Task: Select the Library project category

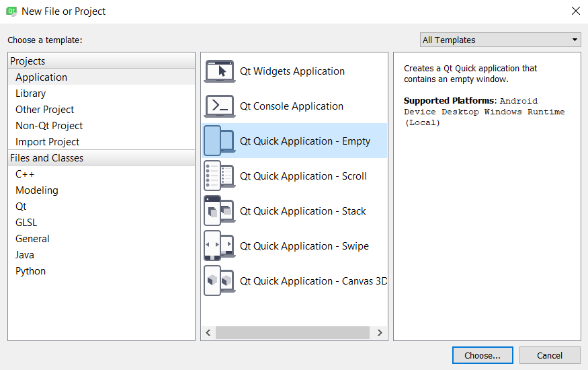Action: [101, 93]
